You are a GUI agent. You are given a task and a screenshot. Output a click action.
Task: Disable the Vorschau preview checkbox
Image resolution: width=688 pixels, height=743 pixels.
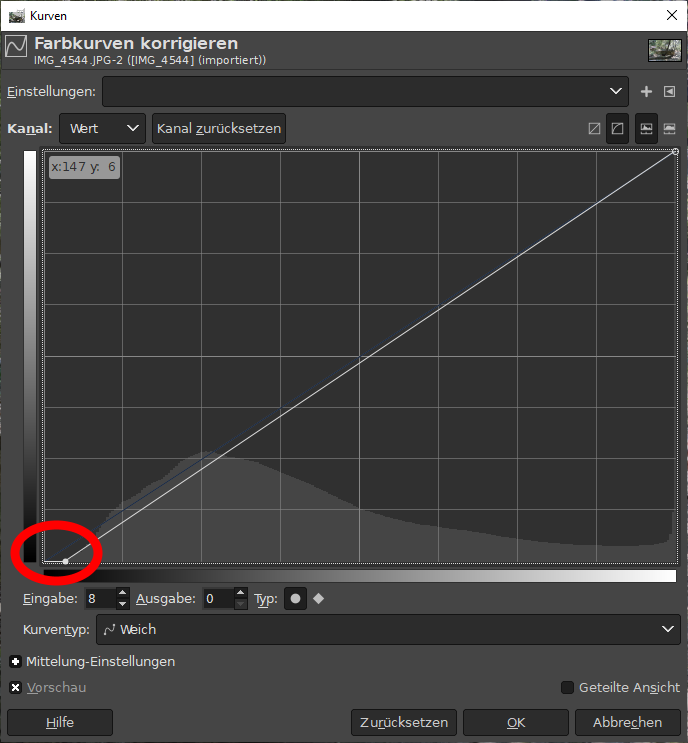pyautogui.click(x=16, y=688)
